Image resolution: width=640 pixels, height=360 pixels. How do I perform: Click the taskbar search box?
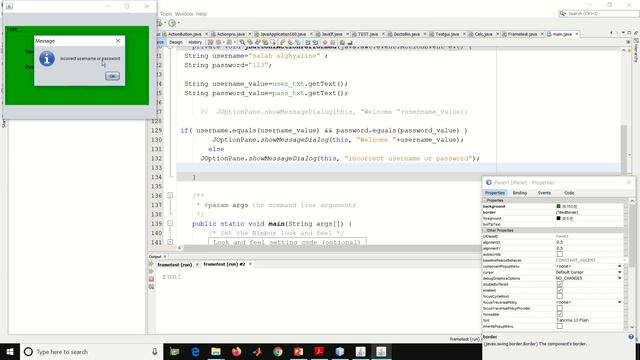[x=91, y=352]
